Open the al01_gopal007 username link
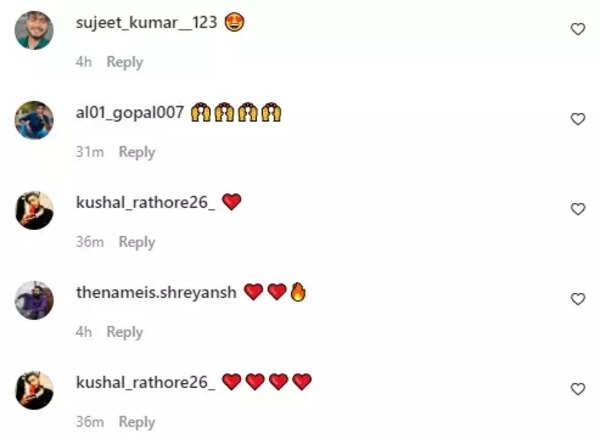Viewport: 600px width, 439px height. point(130,113)
